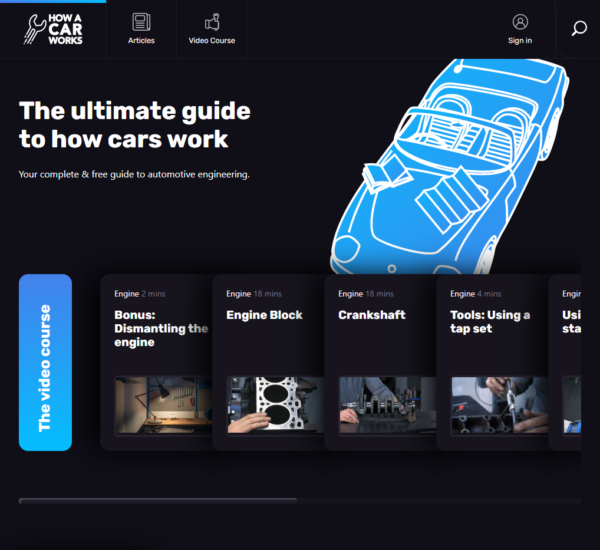This screenshot has height=550, width=600.
Task: Open the "Crankshaft" video title
Action: [x=370, y=315]
